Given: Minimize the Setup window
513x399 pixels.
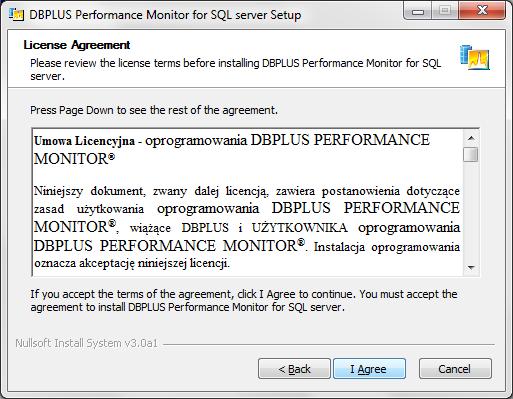Looking at the screenshot, I should (418, 11).
